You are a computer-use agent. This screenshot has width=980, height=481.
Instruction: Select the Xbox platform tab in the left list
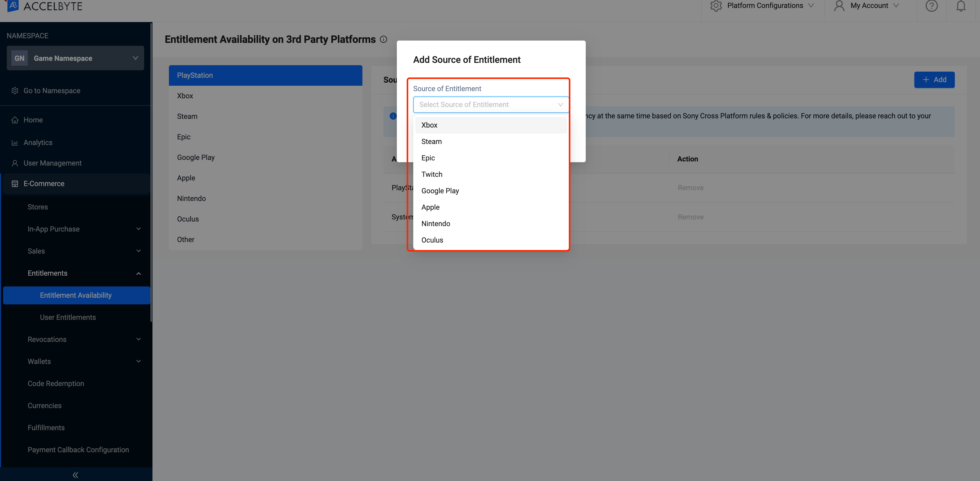click(x=266, y=96)
